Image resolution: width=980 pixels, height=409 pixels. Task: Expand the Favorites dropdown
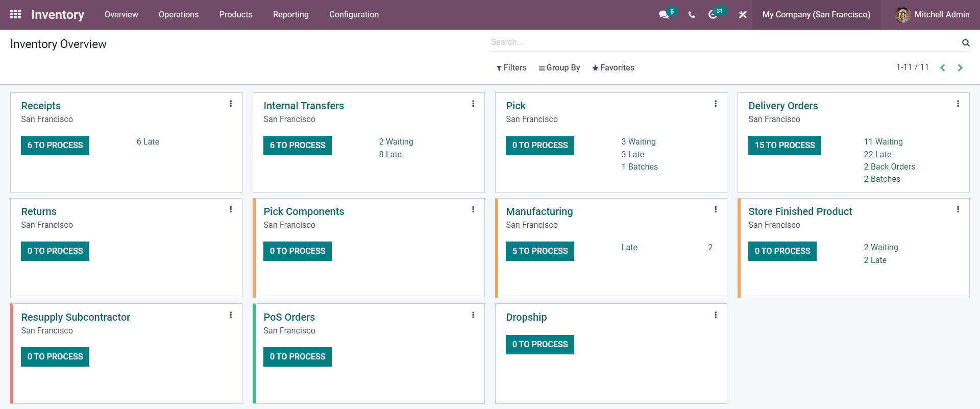pos(613,68)
